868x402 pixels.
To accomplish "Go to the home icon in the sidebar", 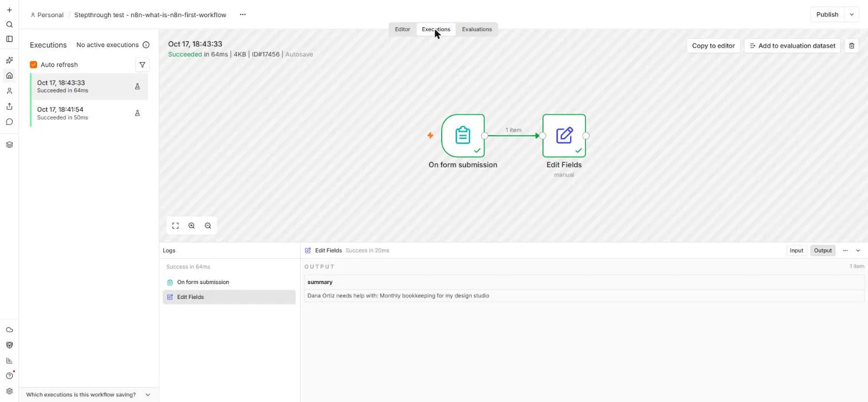I will click(9, 75).
